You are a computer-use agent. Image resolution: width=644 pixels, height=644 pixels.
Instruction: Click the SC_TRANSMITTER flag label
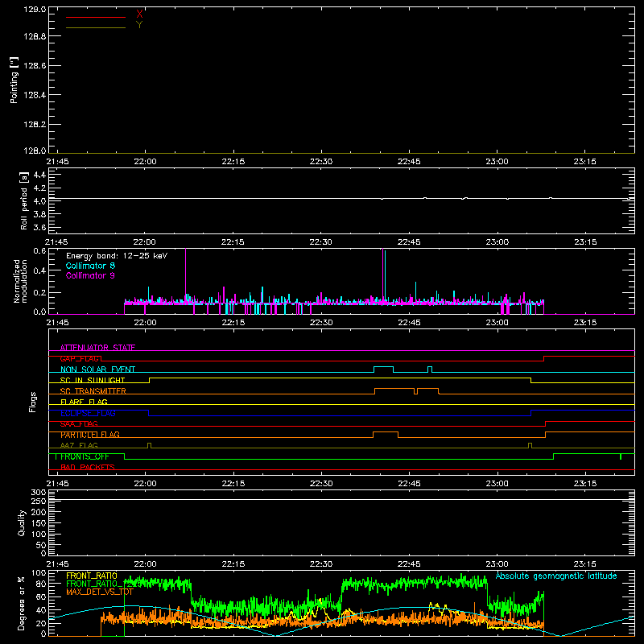[93, 391]
